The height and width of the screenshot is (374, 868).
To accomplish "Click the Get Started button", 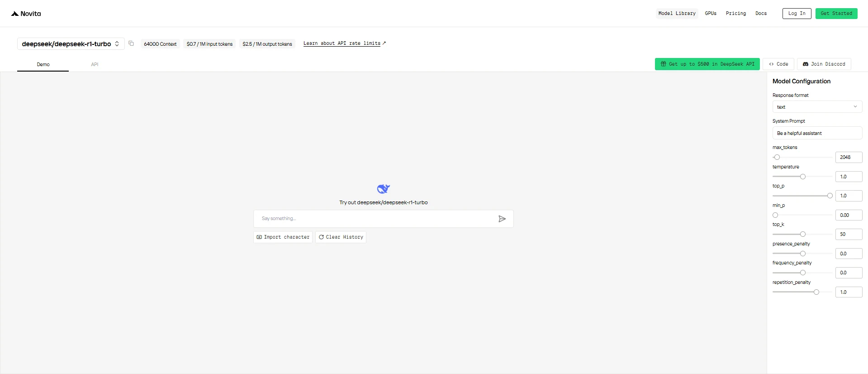I will pos(836,14).
